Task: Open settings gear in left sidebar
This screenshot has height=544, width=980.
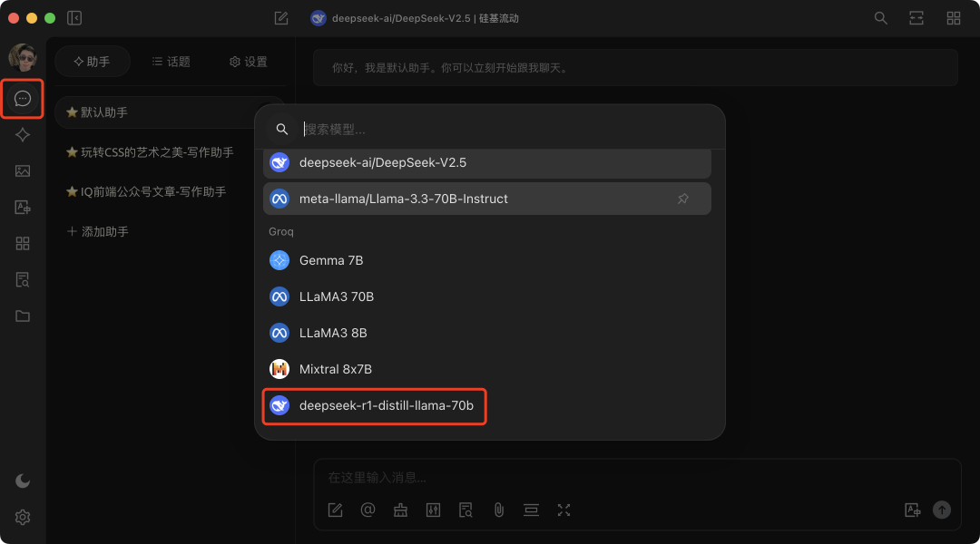Action: [23, 517]
